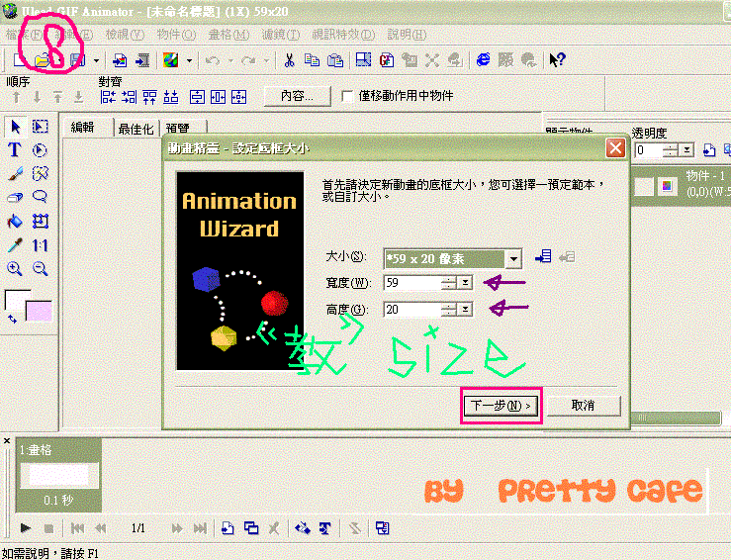Image resolution: width=731 pixels, height=560 pixels.
Task: Toggle 僅移動作用中物件 checkbox
Action: pos(347,96)
